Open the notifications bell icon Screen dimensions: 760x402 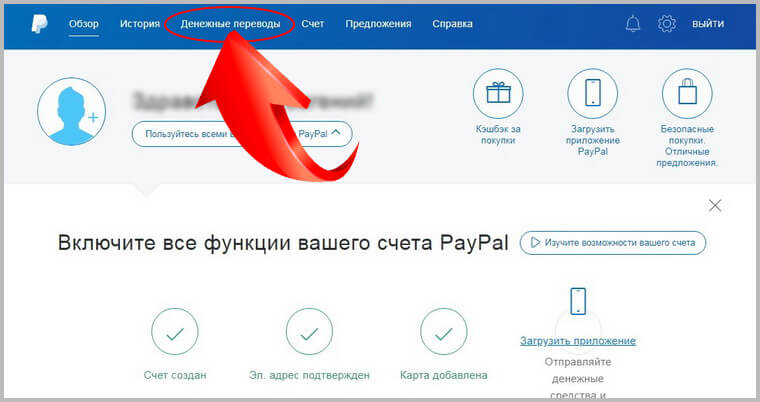(x=633, y=23)
